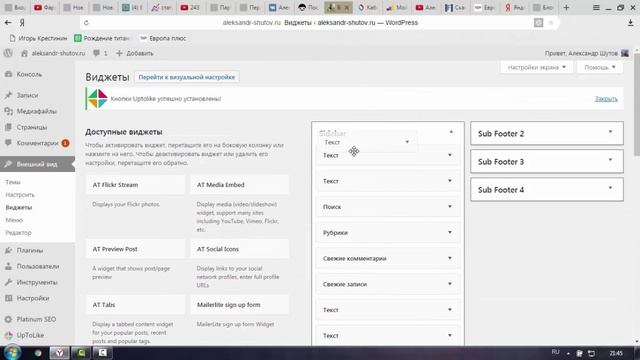Click the user avatar in admin bar
The width and height of the screenshot is (640, 360).
tap(624, 53)
